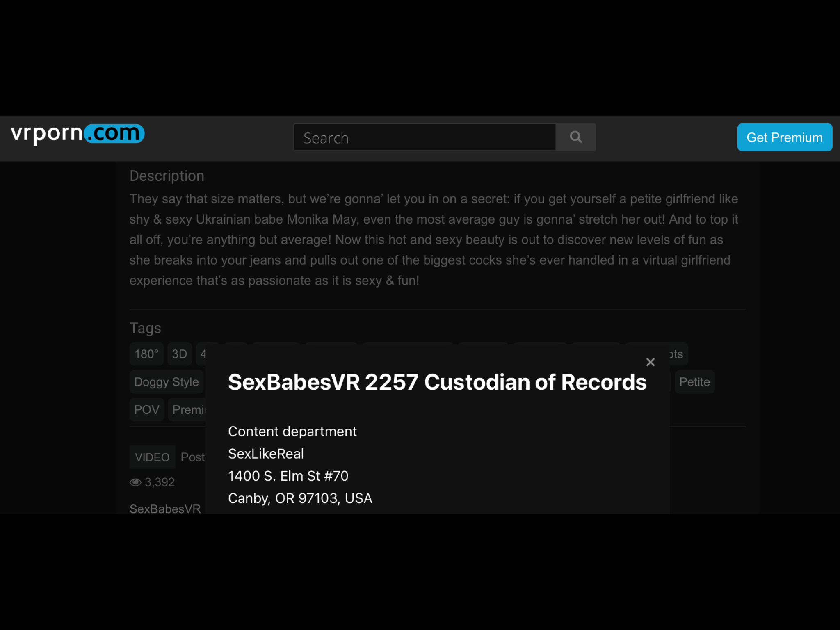Select the POV tag filter
Viewport: 840px width, 630px height.
coord(146,410)
